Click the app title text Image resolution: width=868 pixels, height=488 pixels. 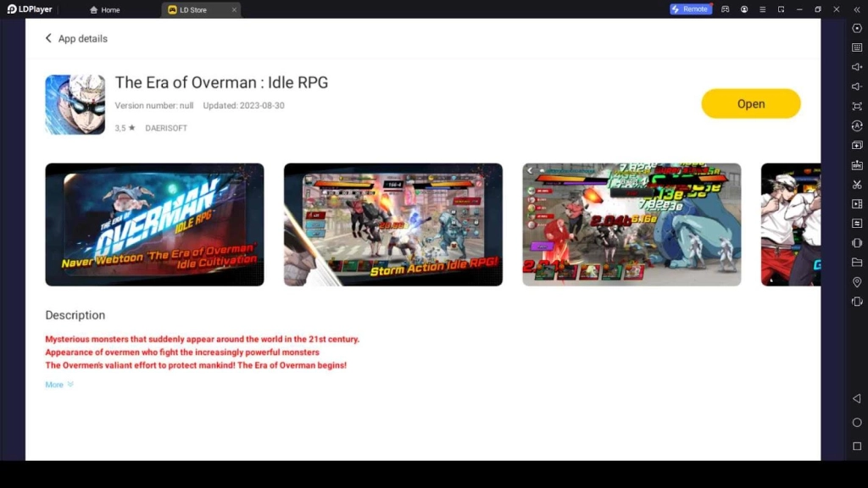221,82
